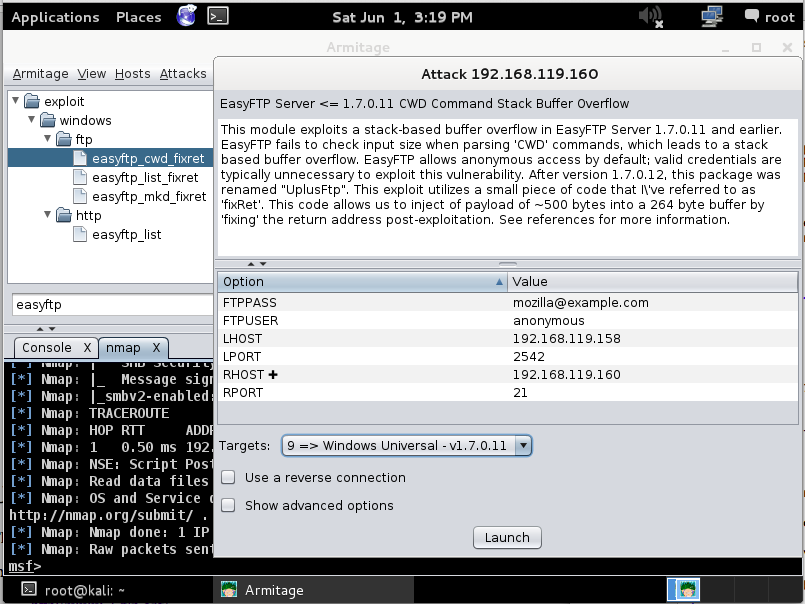Click the easyftp_list file icon
Screen dimensions: 805x604
click(80, 234)
